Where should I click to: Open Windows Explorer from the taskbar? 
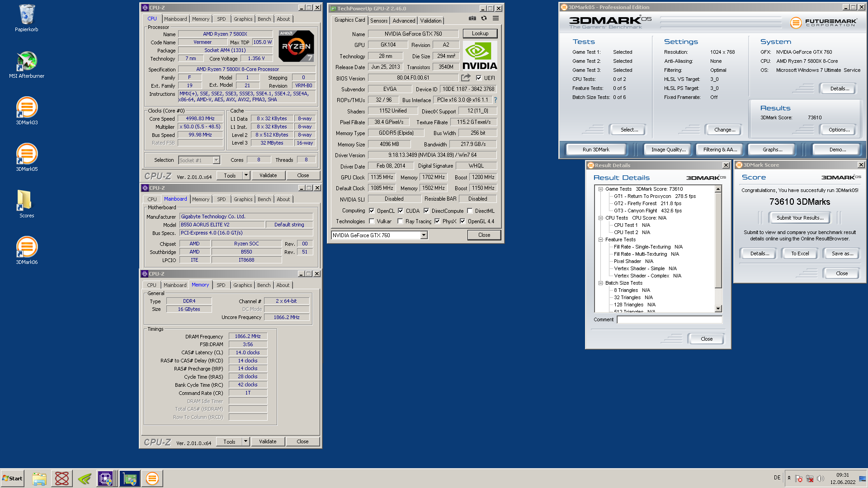(x=39, y=479)
